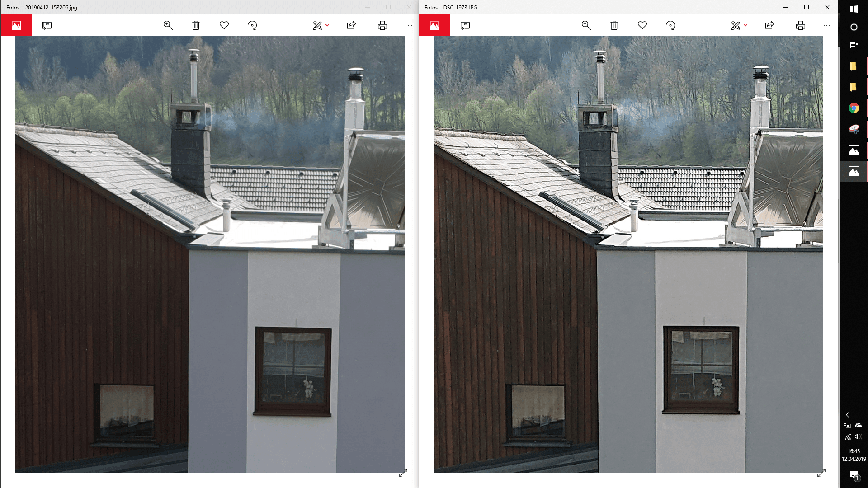Show hidden system tray icons

point(848,415)
